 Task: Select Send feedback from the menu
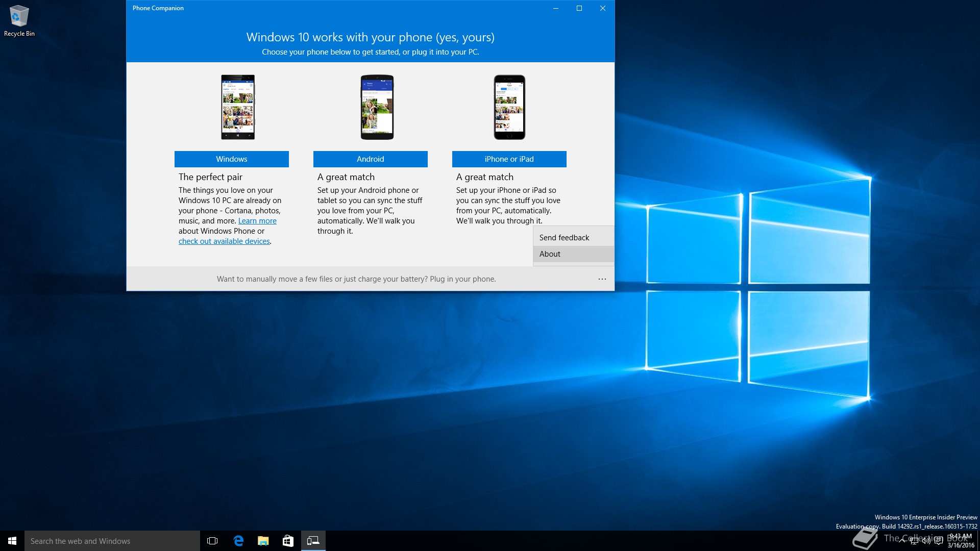pos(564,238)
